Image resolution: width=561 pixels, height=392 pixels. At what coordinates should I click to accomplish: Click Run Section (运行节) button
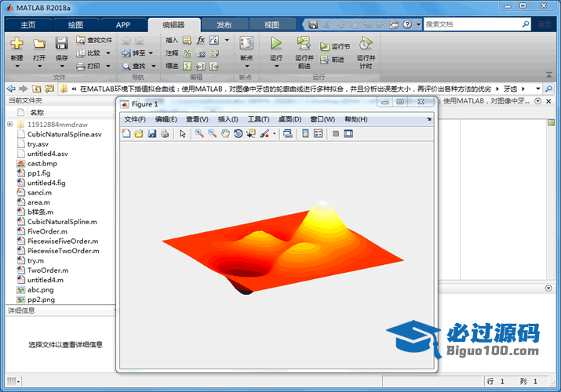(x=335, y=46)
